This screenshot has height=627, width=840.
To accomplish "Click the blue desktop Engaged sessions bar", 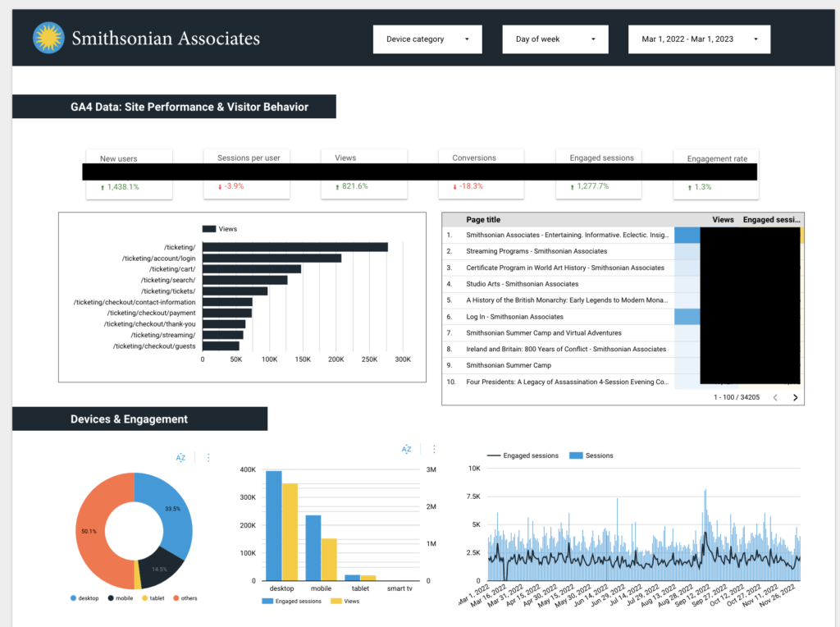I will [274, 526].
